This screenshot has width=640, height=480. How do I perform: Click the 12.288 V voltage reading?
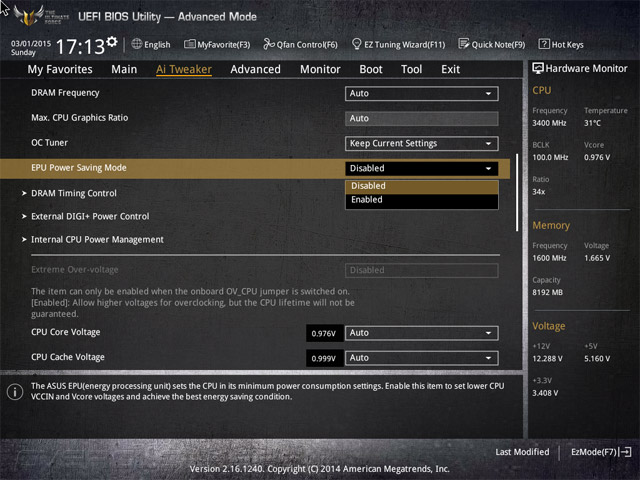tap(547, 358)
